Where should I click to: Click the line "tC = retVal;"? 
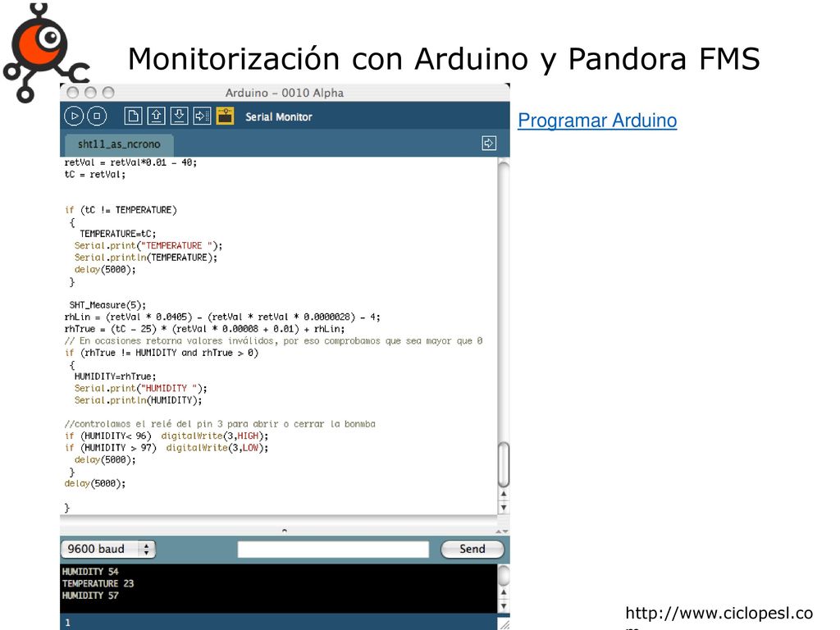(x=95, y=175)
